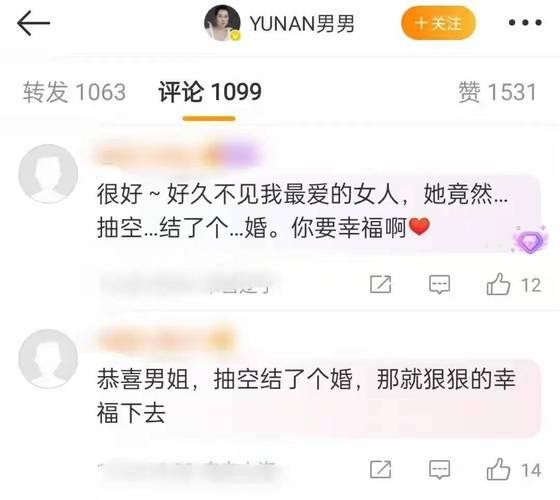560x500 pixels.
Task: Reply to second comment via bubble icon
Action: (x=439, y=469)
